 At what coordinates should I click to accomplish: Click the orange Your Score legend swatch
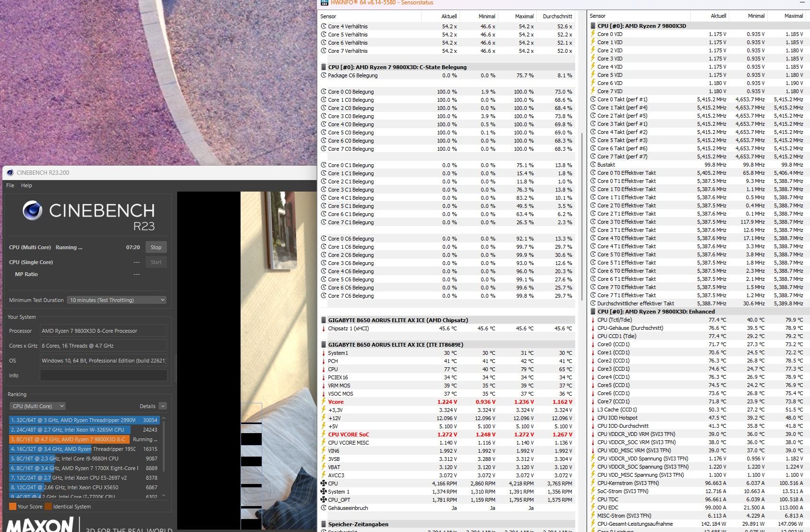pyautogui.click(x=12, y=507)
